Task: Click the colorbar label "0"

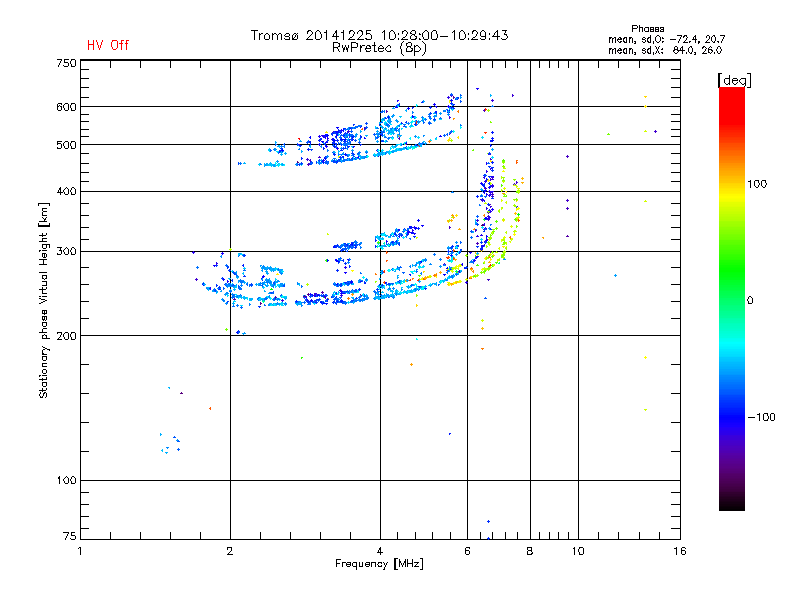Action: (x=750, y=301)
